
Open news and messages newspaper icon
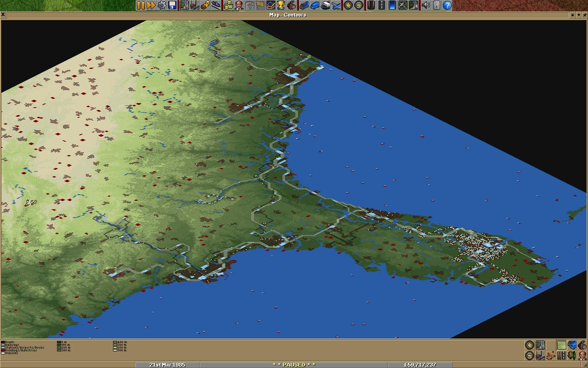tap(436, 6)
